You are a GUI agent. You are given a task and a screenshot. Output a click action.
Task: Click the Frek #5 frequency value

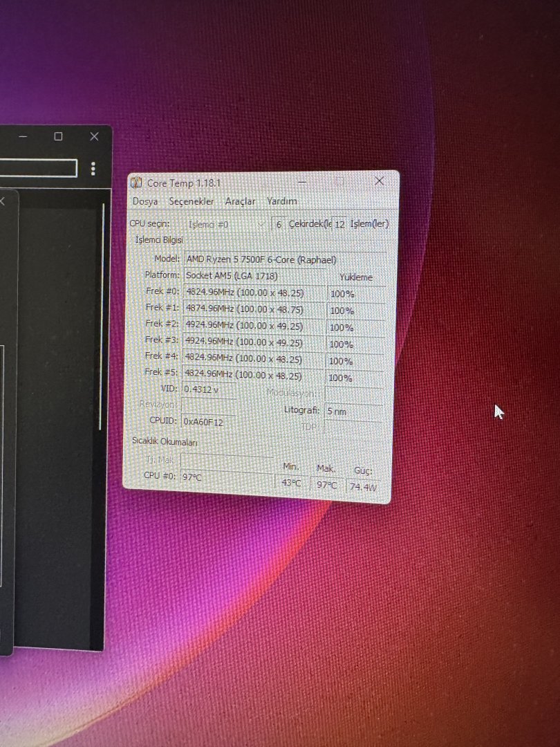pos(252,376)
